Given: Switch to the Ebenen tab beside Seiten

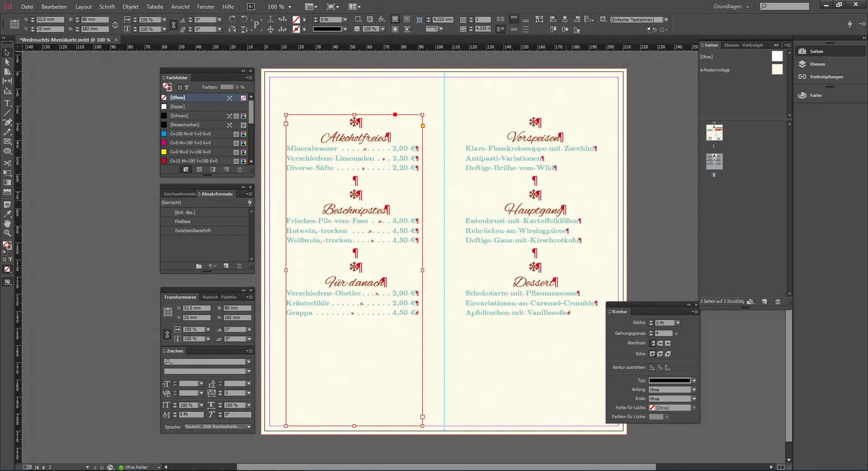Looking at the screenshot, I should pos(731,45).
